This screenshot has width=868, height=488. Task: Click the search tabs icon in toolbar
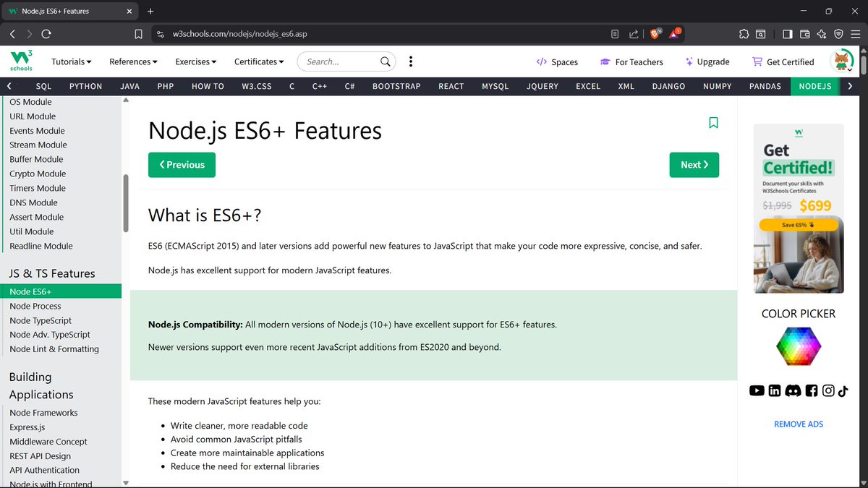[761, 34]
